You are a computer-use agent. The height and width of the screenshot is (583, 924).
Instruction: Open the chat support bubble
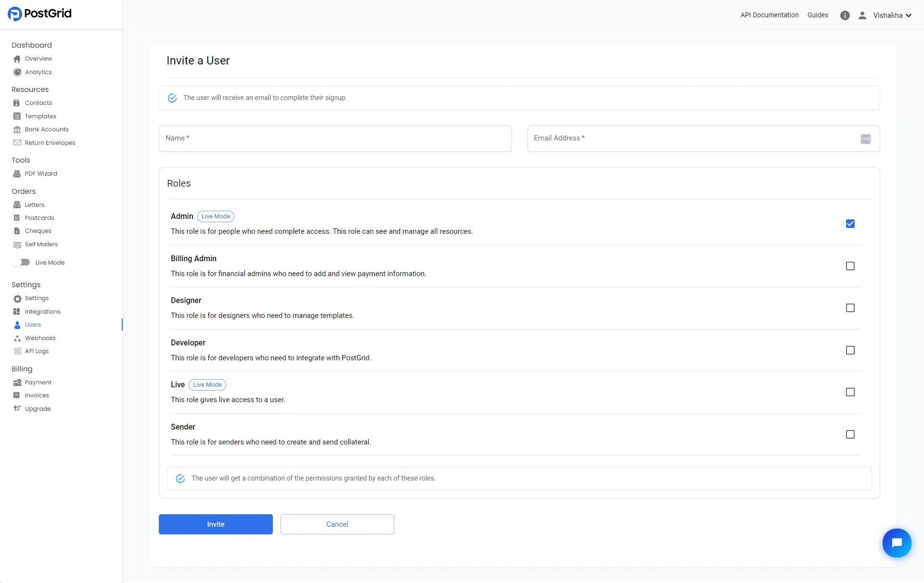[x=897, y=543]
